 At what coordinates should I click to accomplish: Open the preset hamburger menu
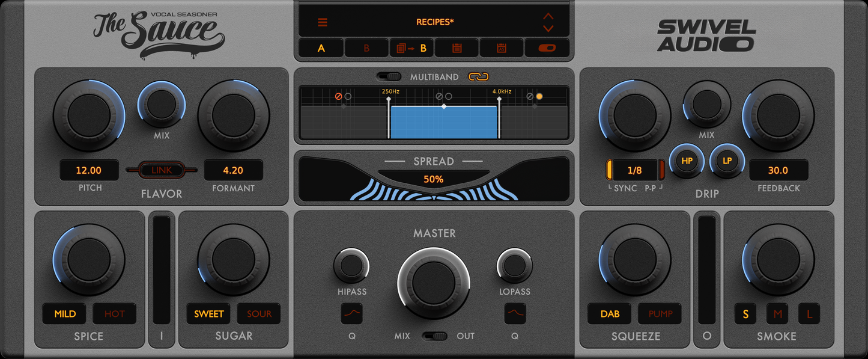tap(323, 23)
